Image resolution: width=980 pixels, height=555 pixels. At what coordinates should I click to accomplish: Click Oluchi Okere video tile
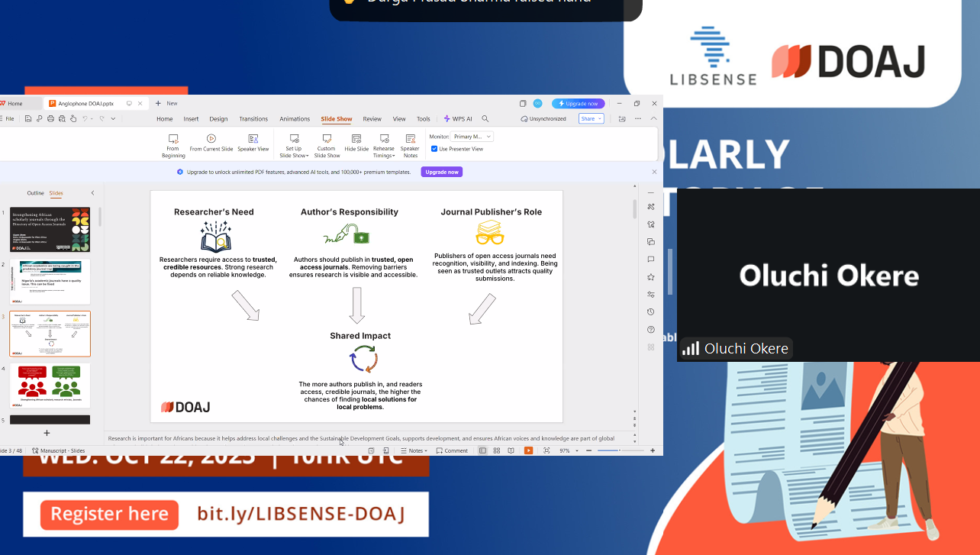(x=828, y=275)
